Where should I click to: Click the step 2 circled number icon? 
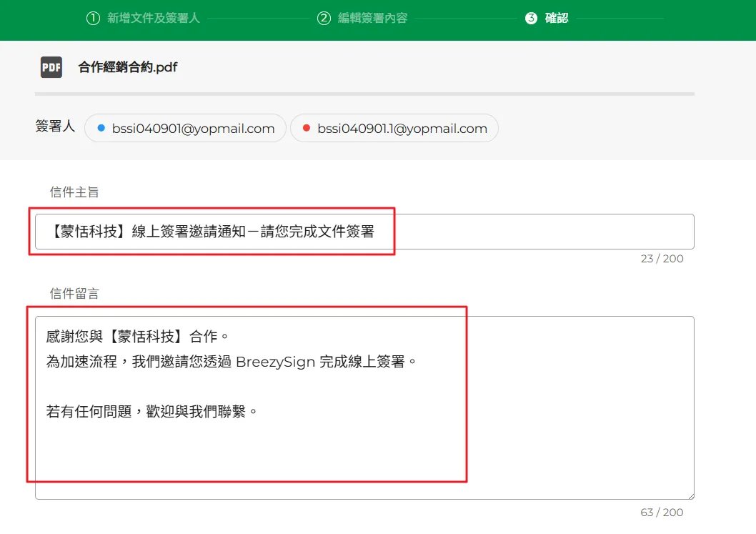click(324, 19)
